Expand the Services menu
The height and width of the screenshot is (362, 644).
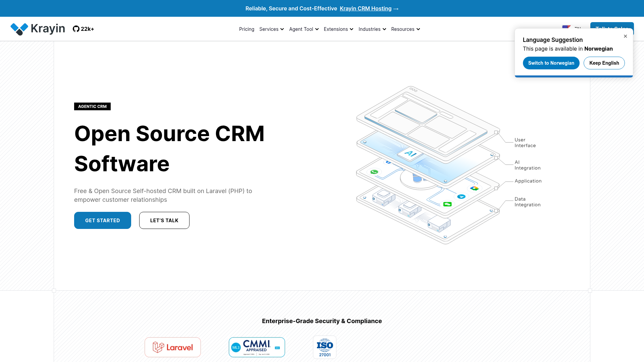271,29
